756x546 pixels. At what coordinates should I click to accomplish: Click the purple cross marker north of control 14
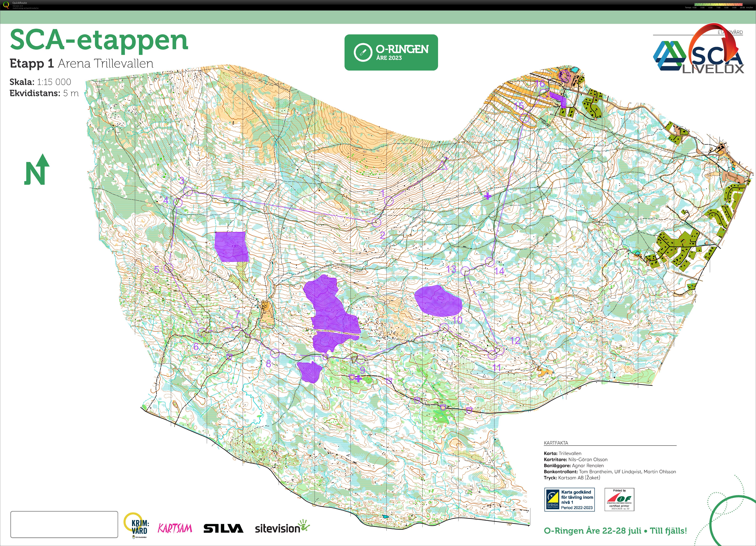[488, 196]
